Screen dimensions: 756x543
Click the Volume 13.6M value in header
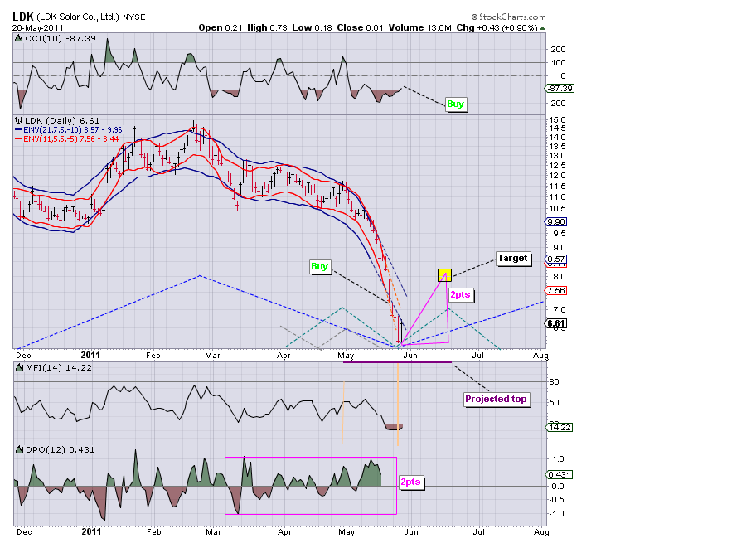pos(420,28)
